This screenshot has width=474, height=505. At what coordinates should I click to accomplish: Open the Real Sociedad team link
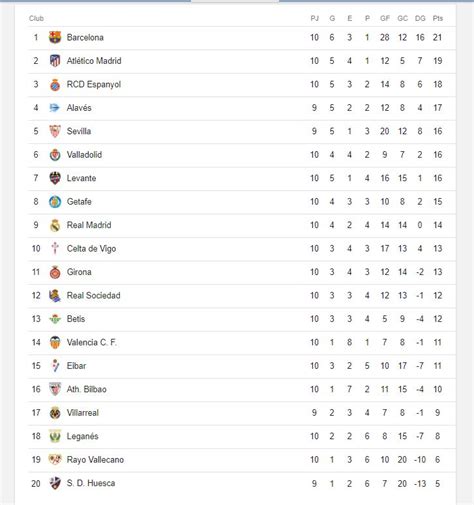pos(94,295)
